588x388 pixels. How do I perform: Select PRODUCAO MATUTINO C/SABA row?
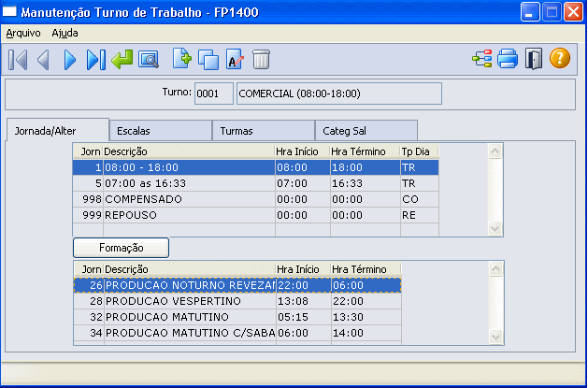pos(237,333)
